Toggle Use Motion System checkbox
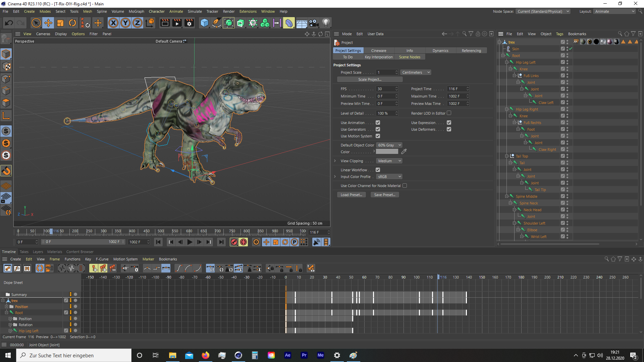This screenshot has width=644, height=362. click(x=378, y=136)
